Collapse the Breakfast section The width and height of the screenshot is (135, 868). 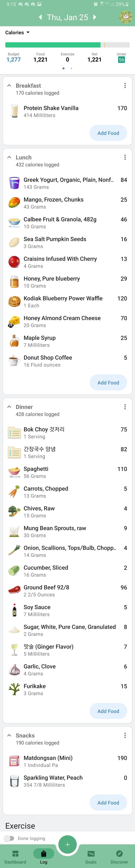(9, 86)
